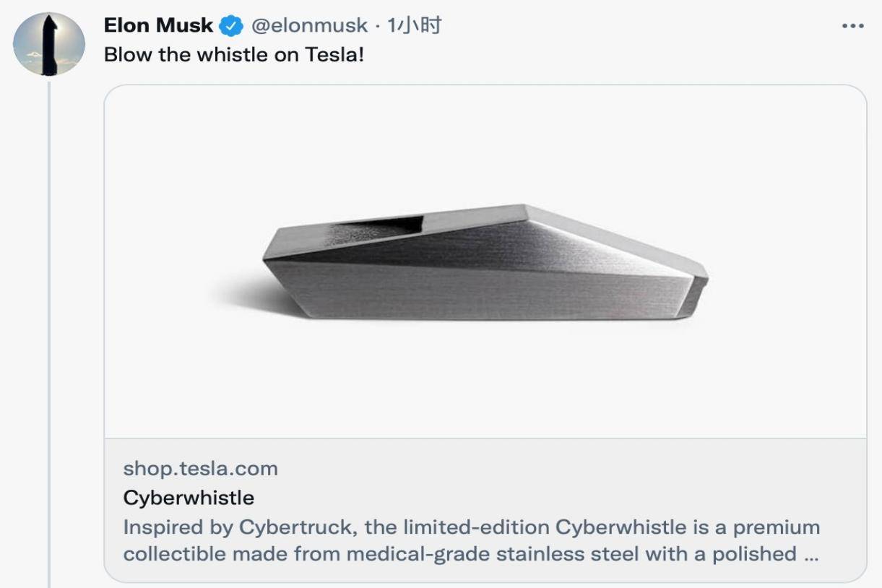The height and width of the screenshot is (588, 882).
Task: Open the @elonmusk handle link
Action: click(309, 26)
